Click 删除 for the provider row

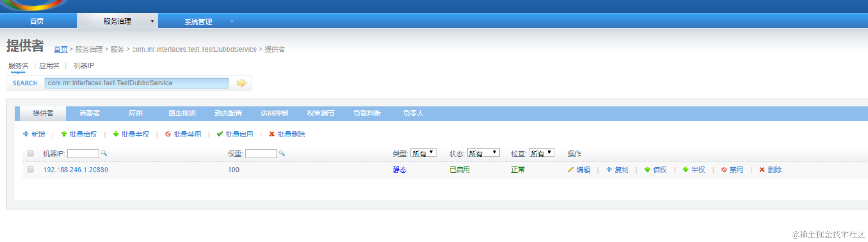[775, 170]
